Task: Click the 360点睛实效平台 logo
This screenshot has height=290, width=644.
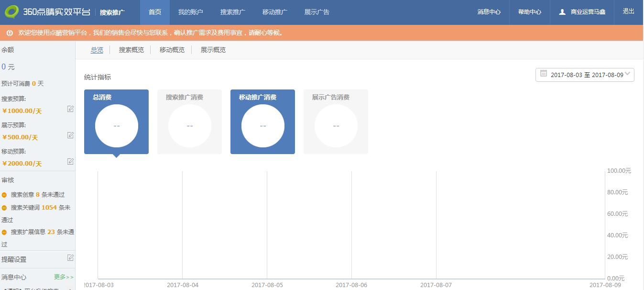Action: (x=47, y=12)
